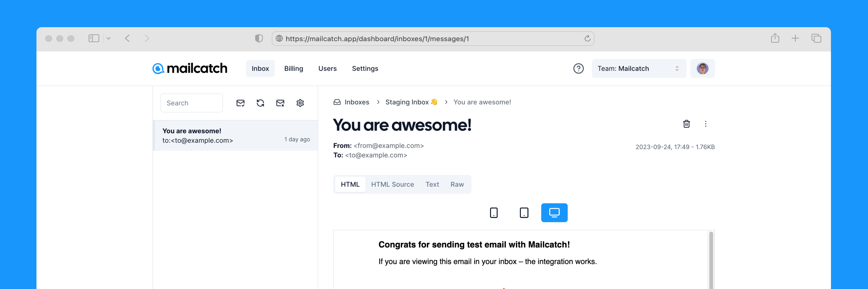868x289 pixels.
Task: Click the mailcatch logo
Action: [190, 68]
